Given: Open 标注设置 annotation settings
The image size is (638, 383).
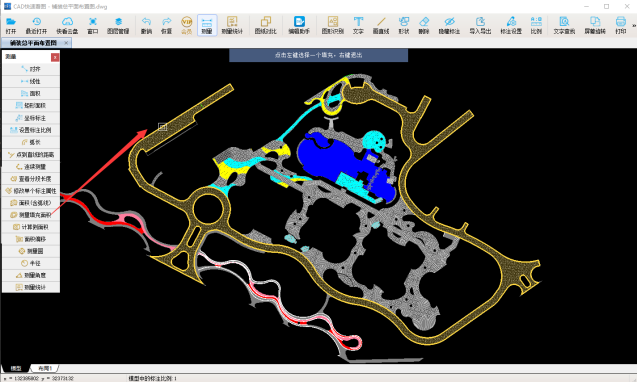Looking at the screenshot, I should coord(511,25).
